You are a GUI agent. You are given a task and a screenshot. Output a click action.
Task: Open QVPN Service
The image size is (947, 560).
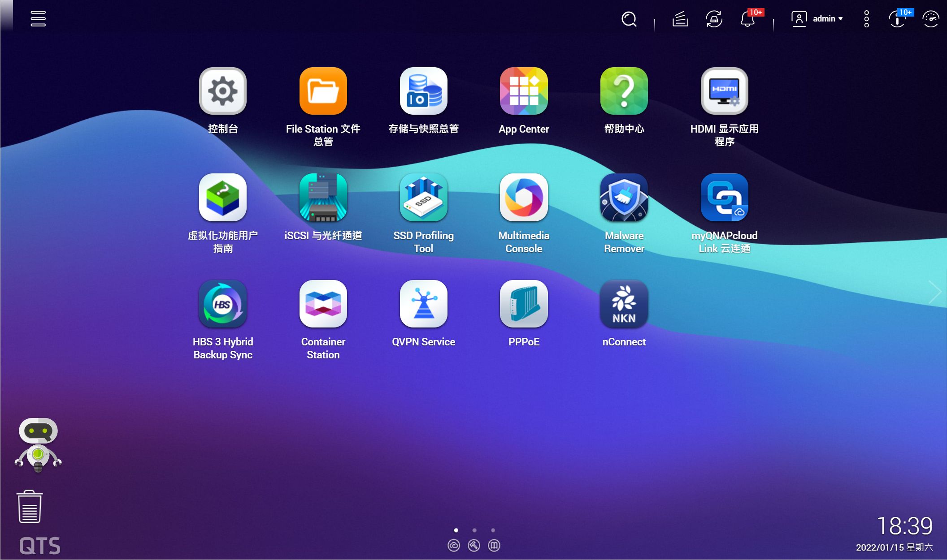click(424, 304)
